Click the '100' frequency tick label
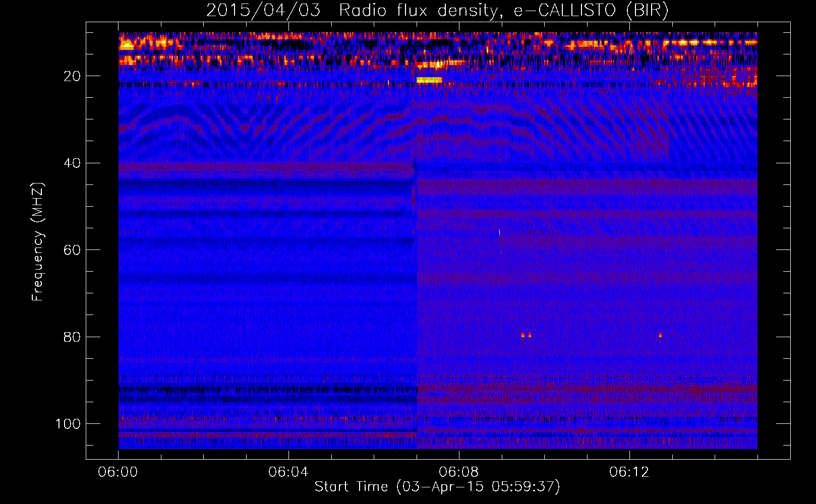Viewport: 816px width, 504px height. pos(68,424)
